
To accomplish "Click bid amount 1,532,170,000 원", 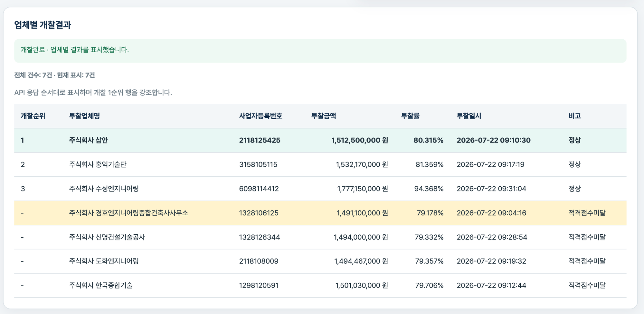I will 362,164.
